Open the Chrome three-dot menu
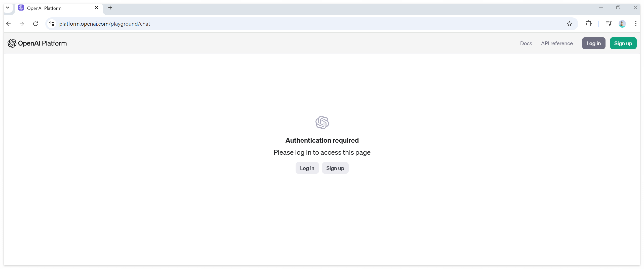The width and height of the screenshot is (644, 269). [x=636, y=24]
